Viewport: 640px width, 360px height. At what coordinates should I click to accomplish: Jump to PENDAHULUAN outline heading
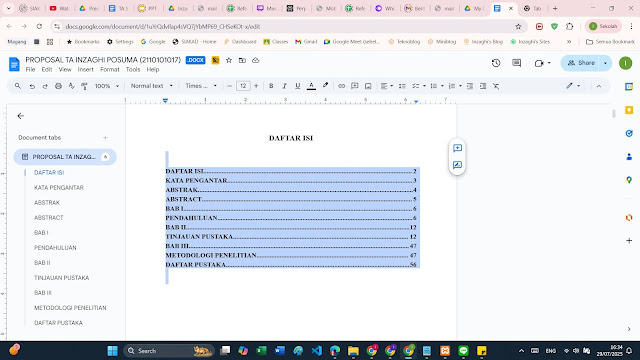(x=55, y=248)
